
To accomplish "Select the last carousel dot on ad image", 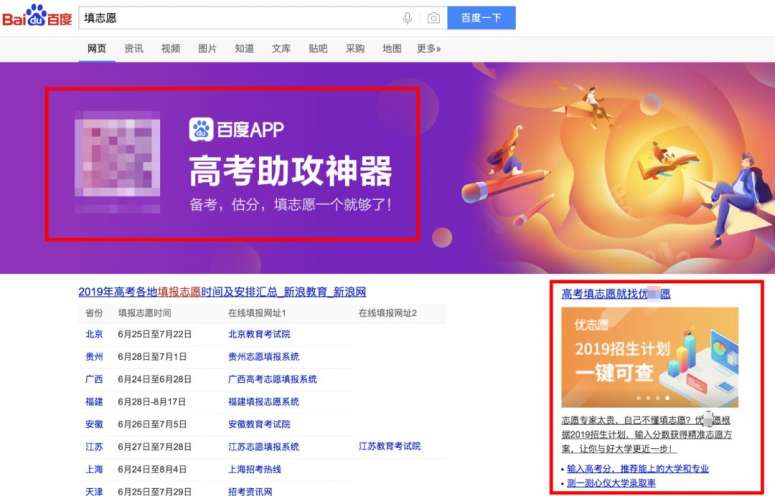I will click(x=667, y=398).
